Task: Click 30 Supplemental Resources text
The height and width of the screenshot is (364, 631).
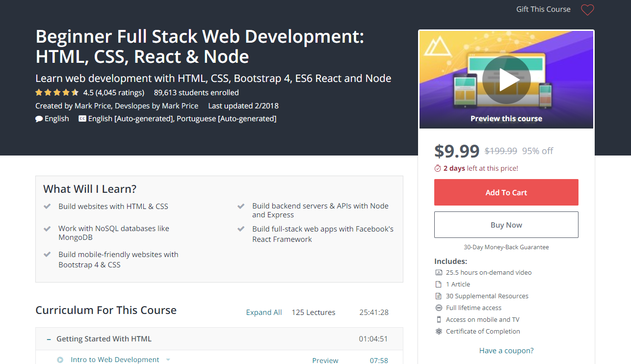Action: [487, 296]
